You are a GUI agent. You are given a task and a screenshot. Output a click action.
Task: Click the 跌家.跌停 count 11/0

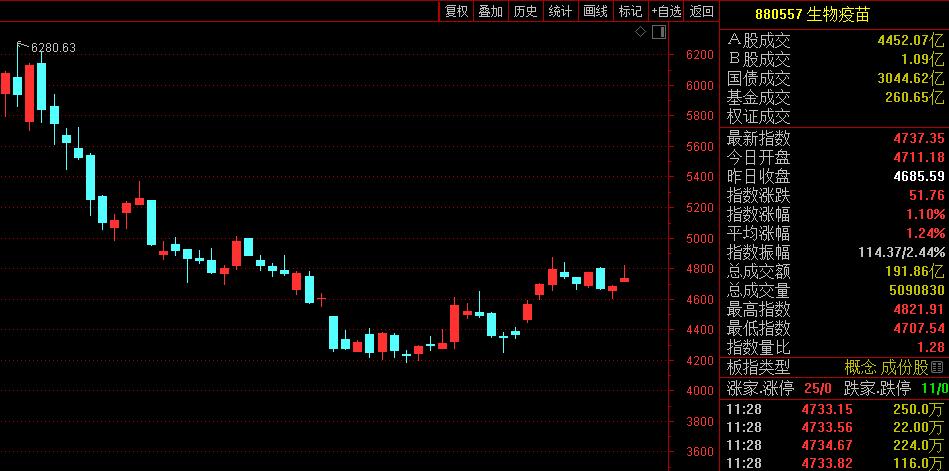[x=936, y=387]
